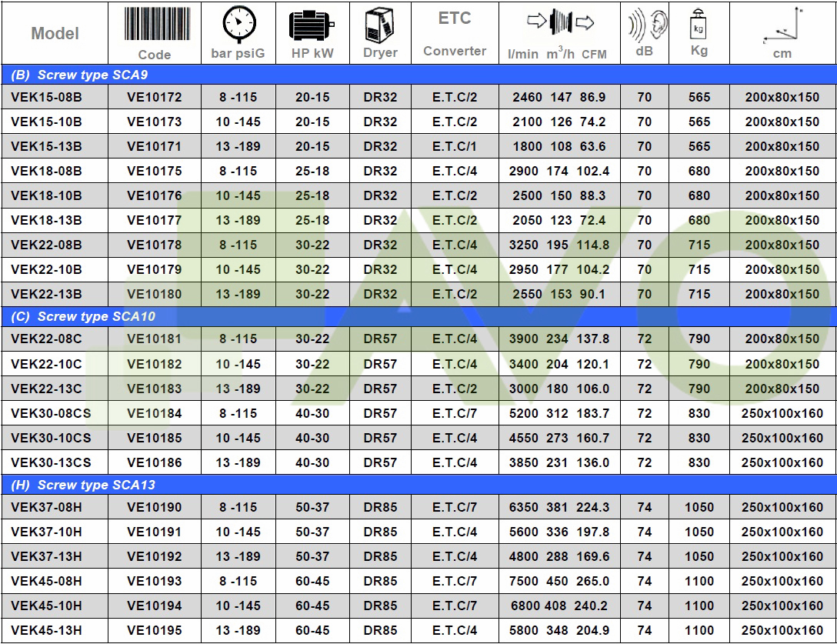Click the Model column header

(55, 34)
